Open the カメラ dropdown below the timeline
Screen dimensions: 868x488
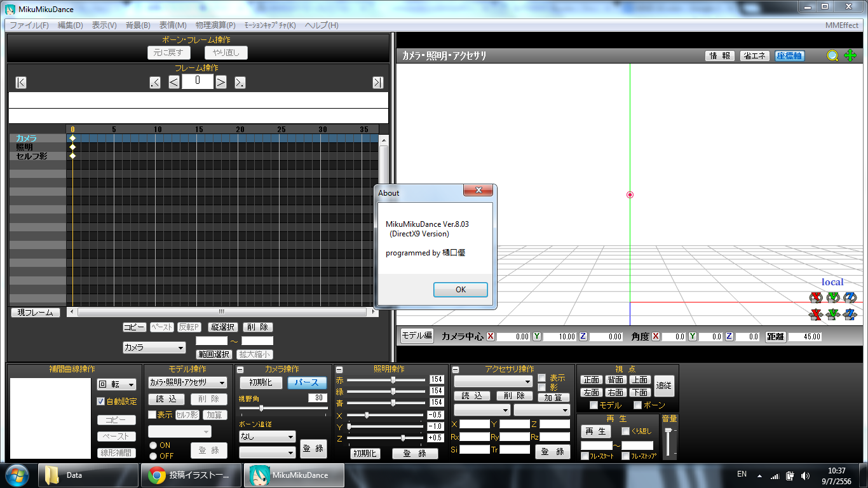[154, 348]
